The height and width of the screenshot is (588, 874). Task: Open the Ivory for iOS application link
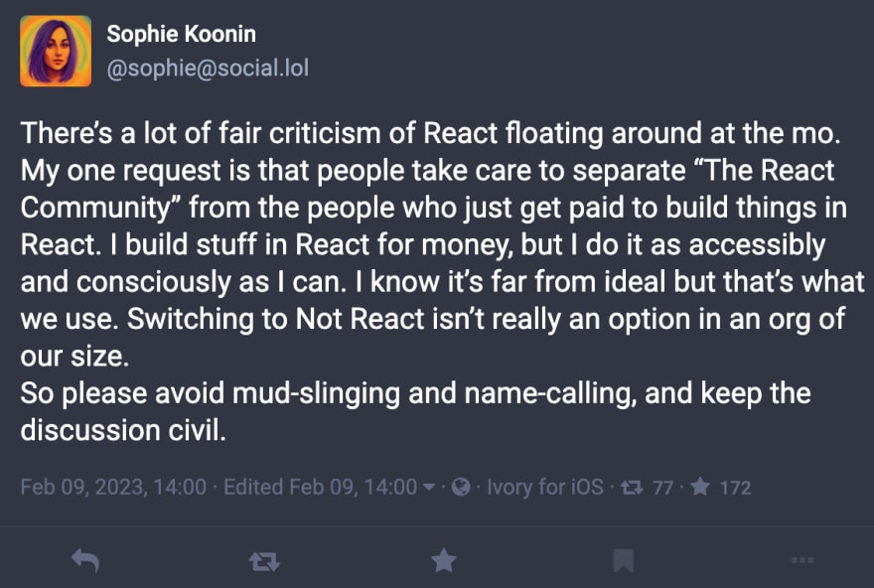[x=544, y=487]
